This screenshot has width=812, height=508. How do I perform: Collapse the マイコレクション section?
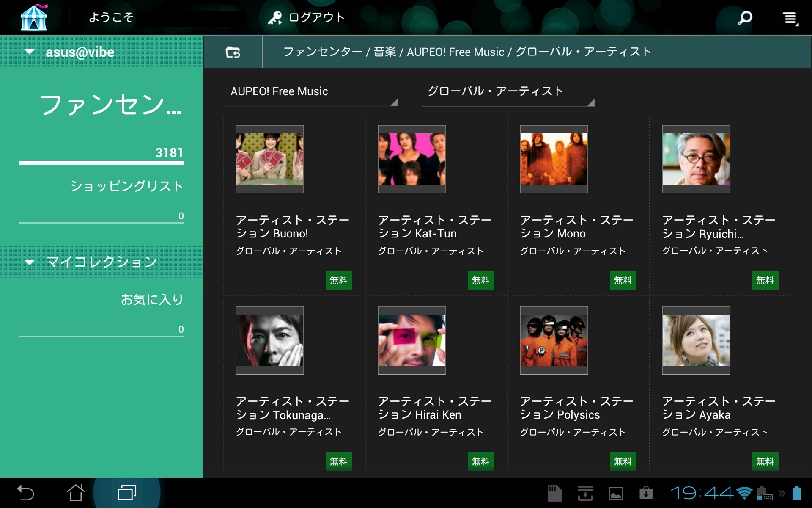[x=30, y=262]
